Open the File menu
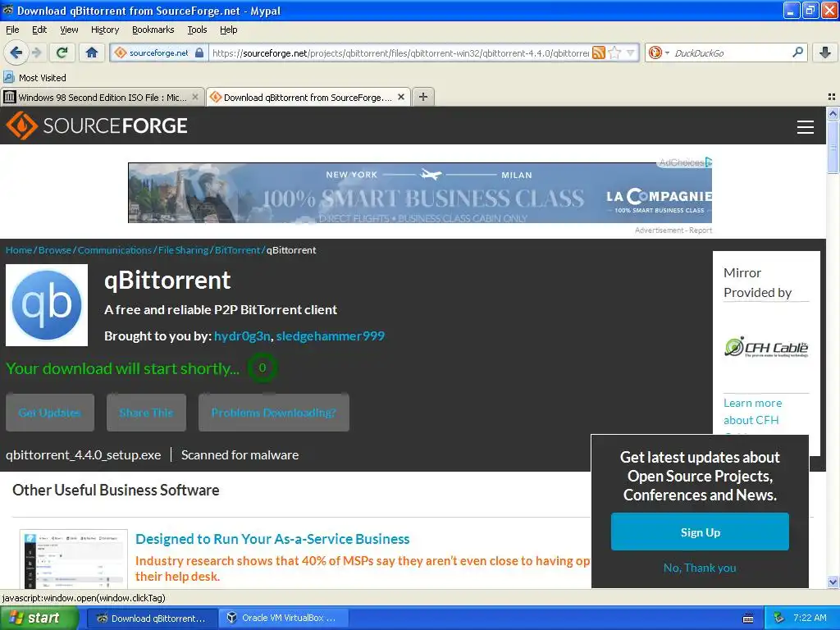This screenshot has width=840, height=630. pos(12,30)
